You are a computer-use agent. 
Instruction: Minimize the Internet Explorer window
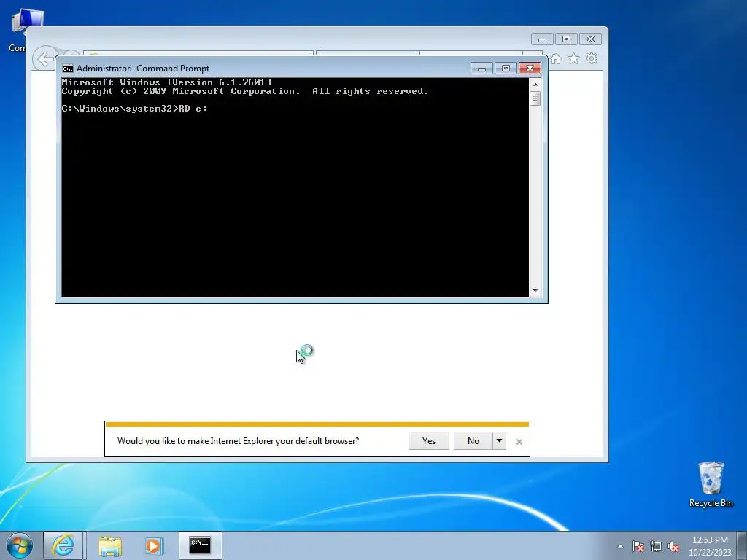pyautogui.click(x=543, y=39)
